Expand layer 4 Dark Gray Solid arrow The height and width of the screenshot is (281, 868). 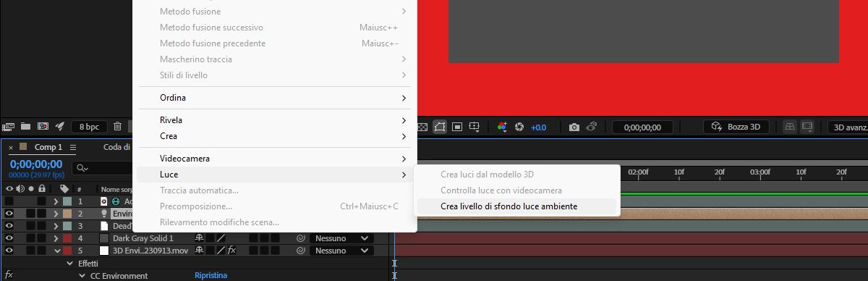[x=56, y=238]
